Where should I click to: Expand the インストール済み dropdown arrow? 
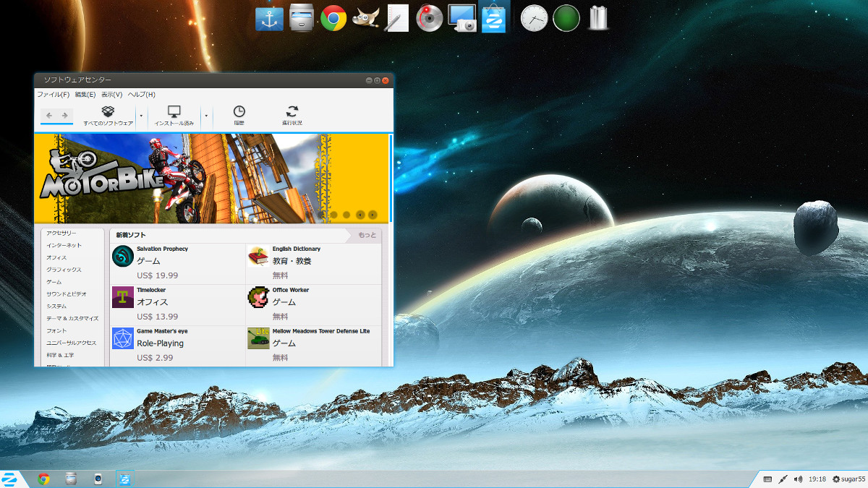[x=206, y=116]
